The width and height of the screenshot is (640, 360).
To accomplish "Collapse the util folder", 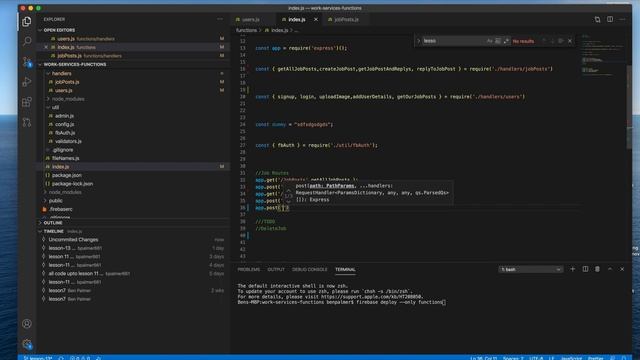I will pos(56,107).
